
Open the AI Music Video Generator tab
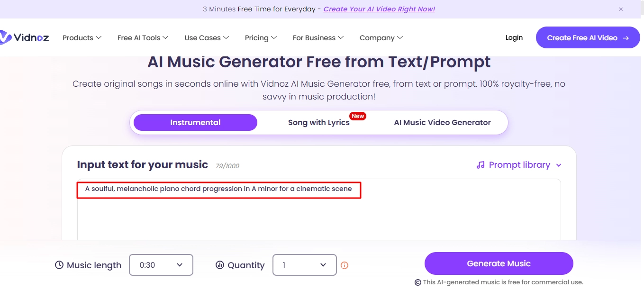(442, 122)
